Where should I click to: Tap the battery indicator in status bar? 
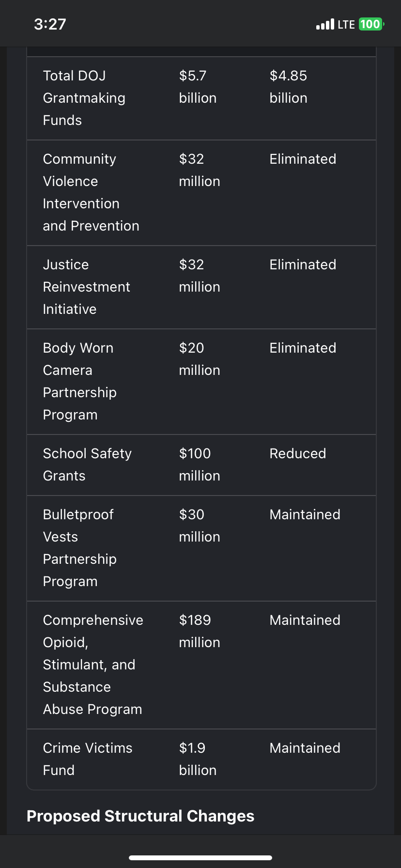[x=370, y=24]
